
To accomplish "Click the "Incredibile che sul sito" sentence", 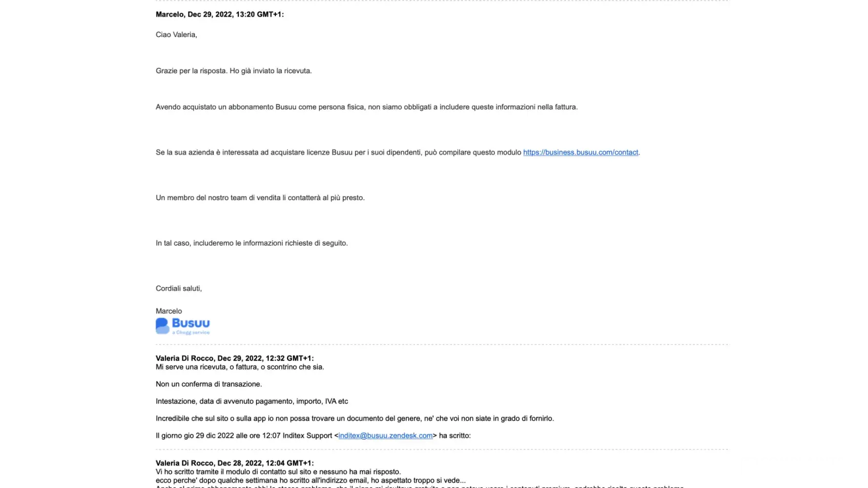I will [x=354, y=418].
